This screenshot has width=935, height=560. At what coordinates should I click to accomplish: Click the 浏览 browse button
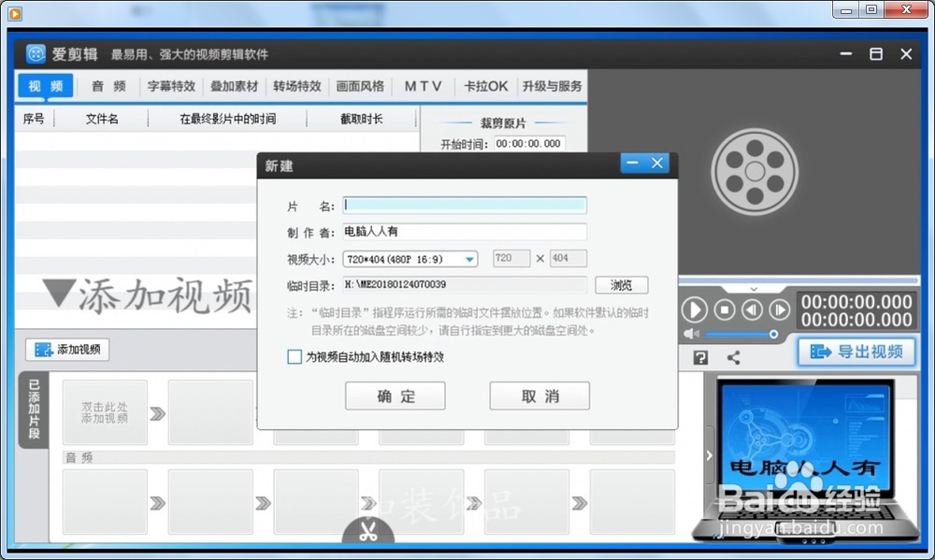point(622,285)
